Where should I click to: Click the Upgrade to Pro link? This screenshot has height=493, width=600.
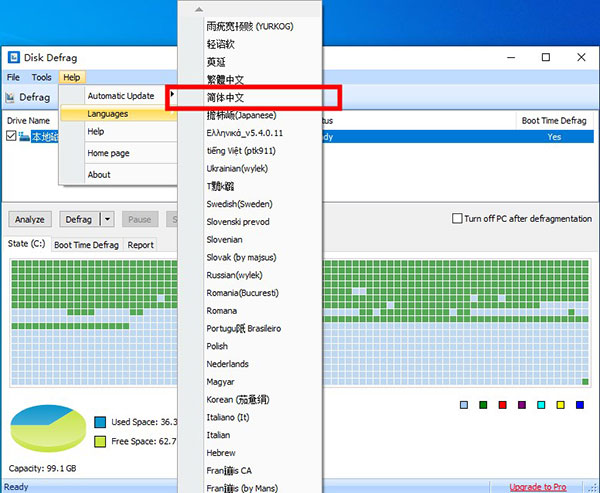coord(538,487)
